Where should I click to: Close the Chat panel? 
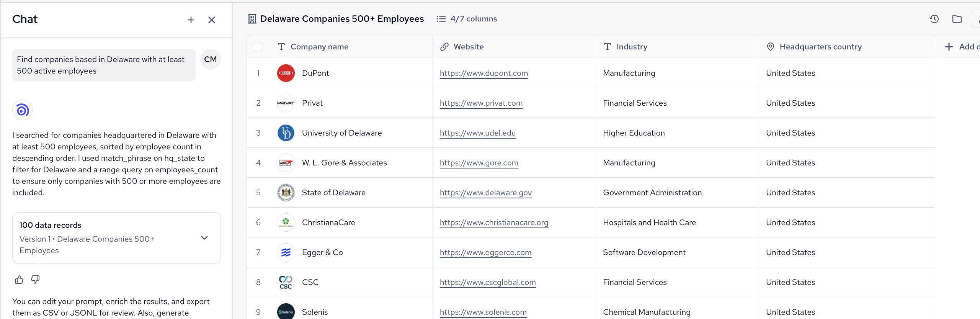(x=211, y=20)
